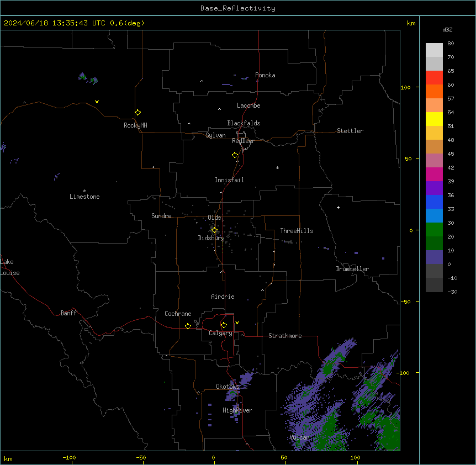Viewport: 476px width, 465px height.
Task: Click the green 30-20 dBZ legend swatch
Action: tap(434, 230)
